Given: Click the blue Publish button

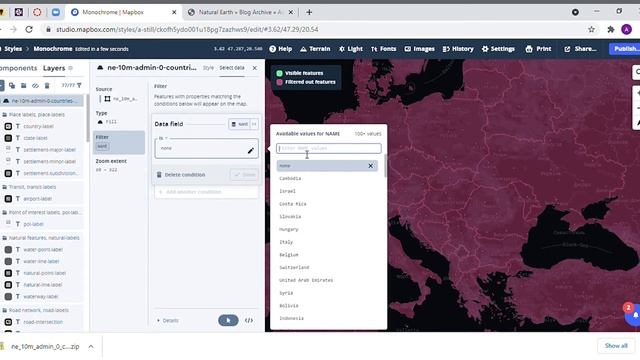Looking at the screenshot, I should point(625,49).
